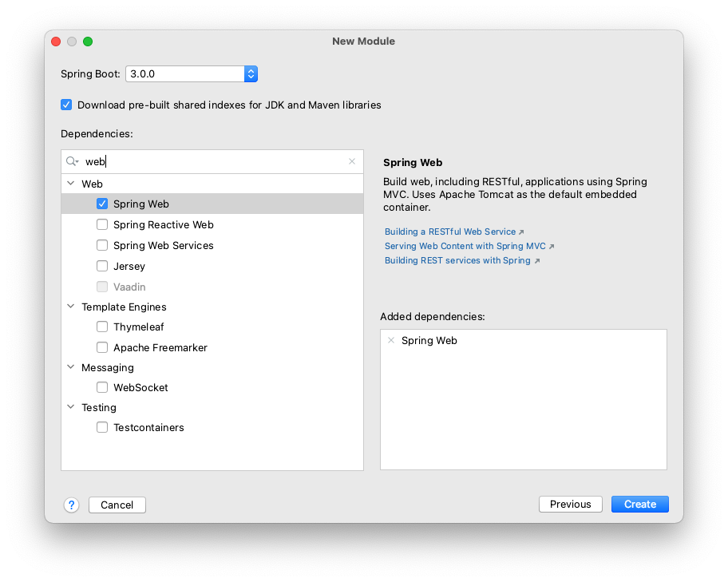The image size is (728, 582).
Task: Collapse the Testing category
Action: point(70,407)
